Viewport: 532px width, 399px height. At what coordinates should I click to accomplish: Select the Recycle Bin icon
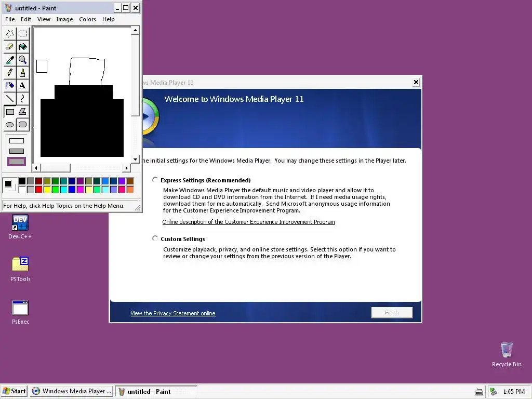pyautogui.click(x=507, y=354)
